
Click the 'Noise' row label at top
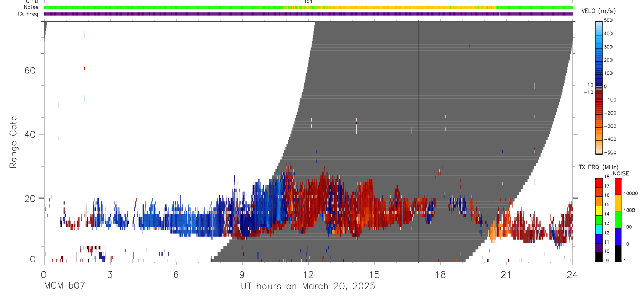click(31, 7)
